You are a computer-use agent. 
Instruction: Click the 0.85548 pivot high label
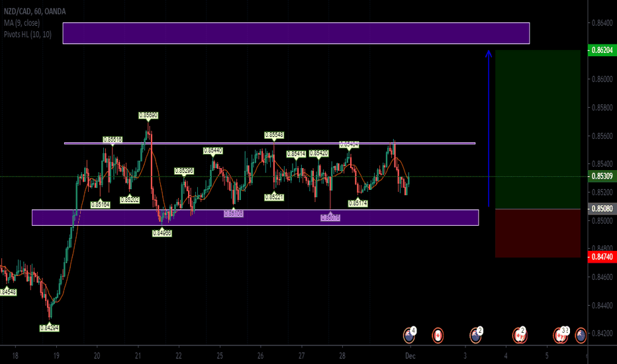[x=274, y=134]
